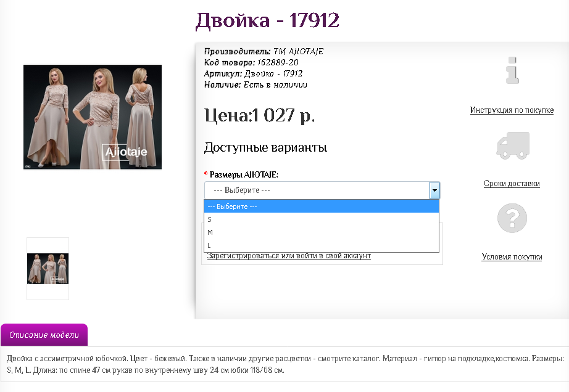The image size is (569, 392).
Task: Click the question mark circle icon
Action: click(x=512, y=218)
